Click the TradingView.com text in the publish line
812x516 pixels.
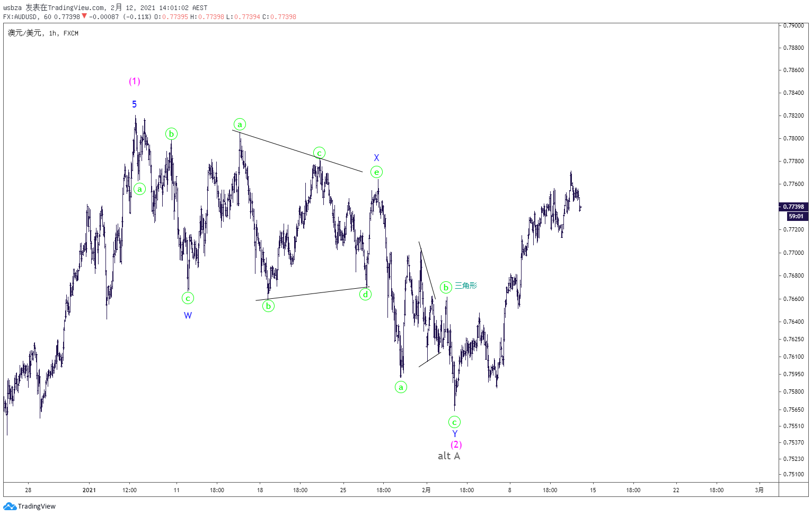[x=76, y=7]
